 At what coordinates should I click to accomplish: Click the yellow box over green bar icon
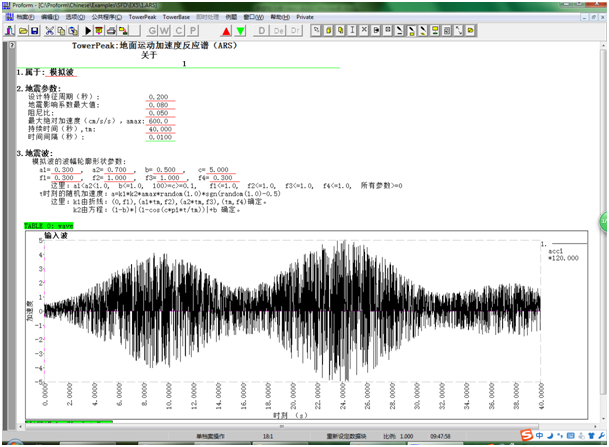click(x=435, y=30)
